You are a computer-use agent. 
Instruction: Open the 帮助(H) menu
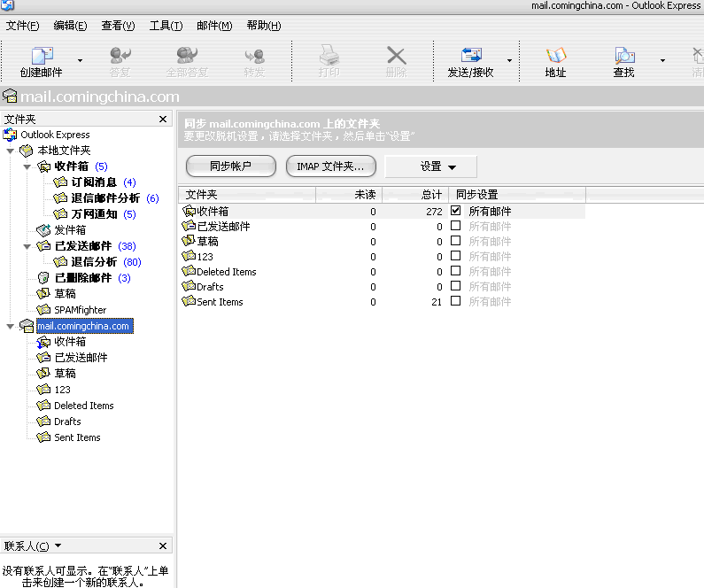pos(264,26)
